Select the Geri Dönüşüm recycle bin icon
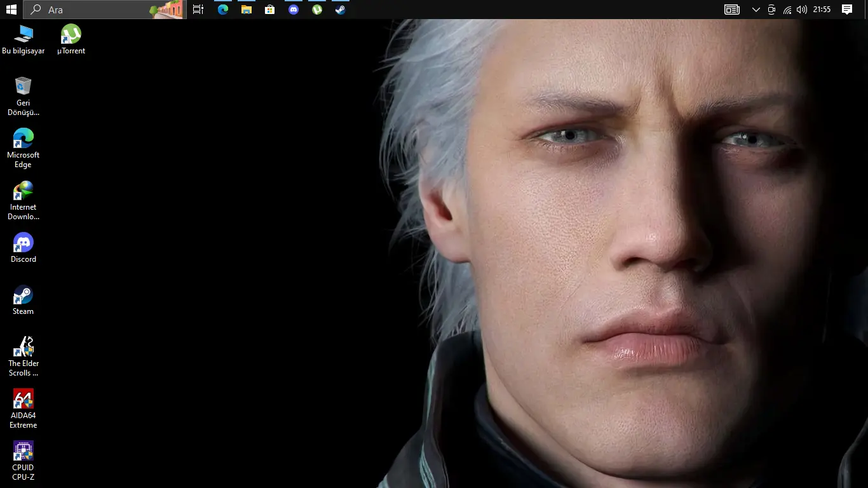Viewport: 868px width, 488px height. [x=24, y=97]
